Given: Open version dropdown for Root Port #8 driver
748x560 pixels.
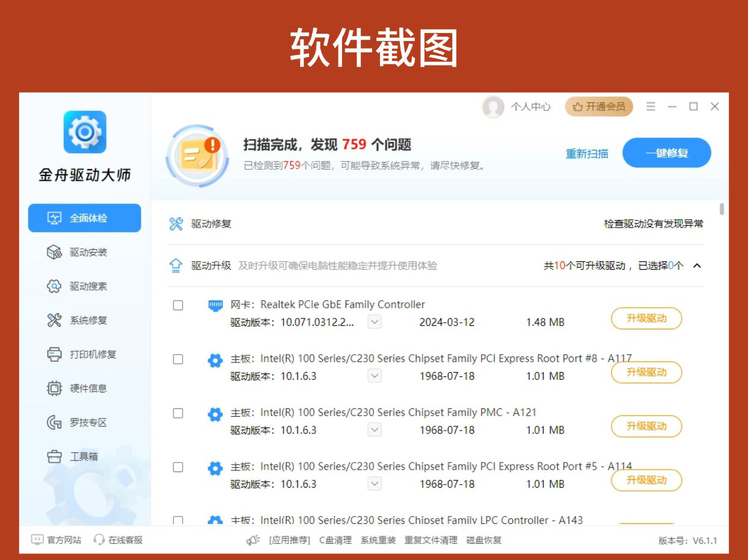Looking at the screenshot, I should tap(375, 376).
